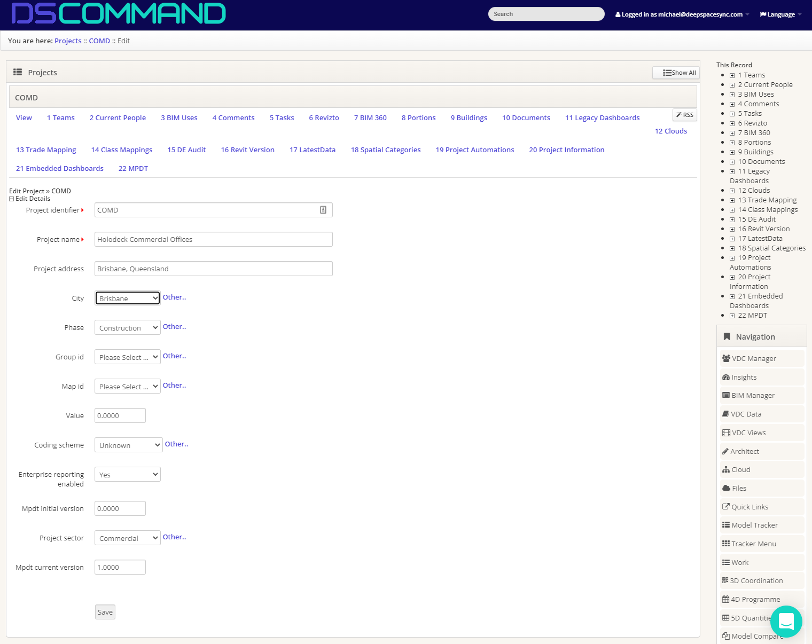Image resolution: width=812 pixels, height=644 pixels.
Task: Click the VDC Manager users icon
Action: [x=726, y=358]
